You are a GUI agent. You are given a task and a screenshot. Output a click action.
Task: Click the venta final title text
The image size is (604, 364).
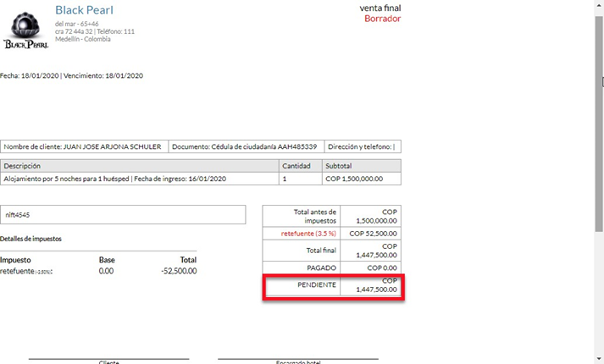click(380, 8)
